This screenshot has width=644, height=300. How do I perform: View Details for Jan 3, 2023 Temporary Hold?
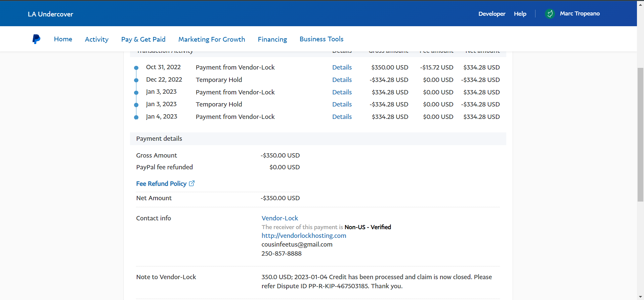click(342, 104)
